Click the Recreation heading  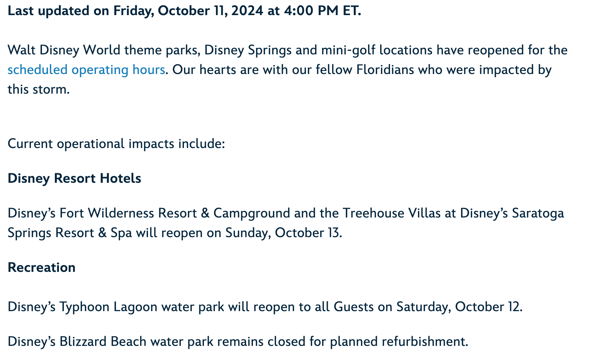click(x=42, y=267)
